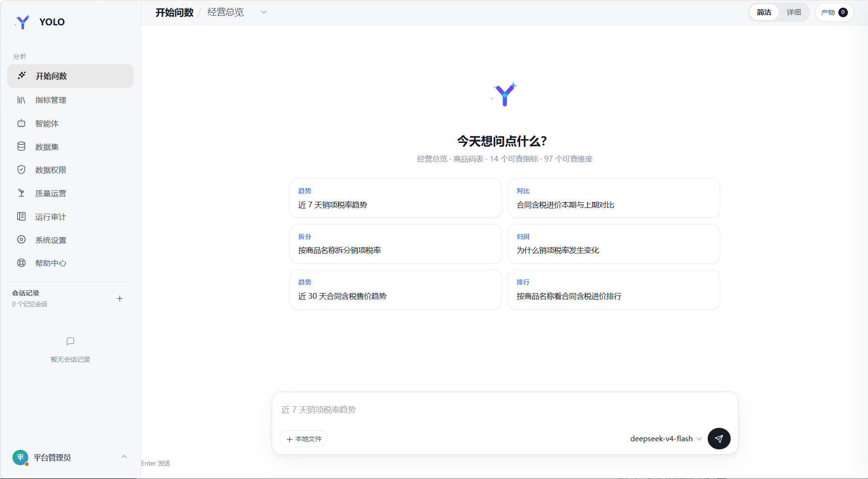Open 系统设置 in the sidebar
The image size is (868, 479).
[70, 240]
